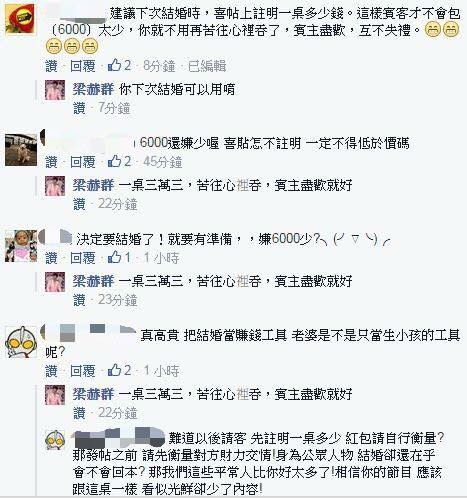Open the strawberry profile picture at top
The width and height of the screenshot is (467, 498).
click(x=20, y=19)
